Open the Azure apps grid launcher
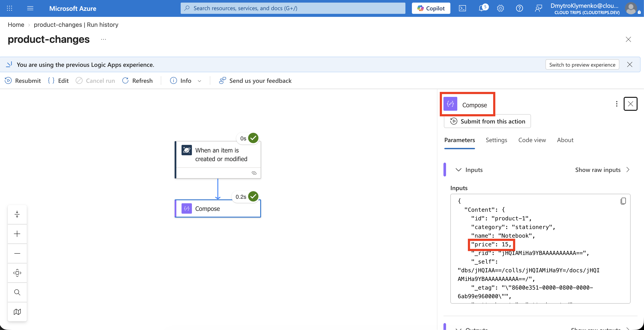Viewport: 644px width, 330px height. (x=10, y=8)
